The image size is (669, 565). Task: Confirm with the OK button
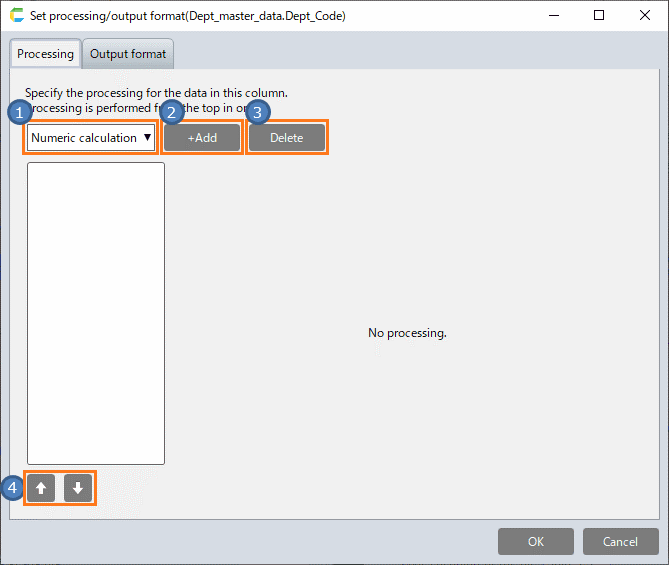(x=536, y=541)
